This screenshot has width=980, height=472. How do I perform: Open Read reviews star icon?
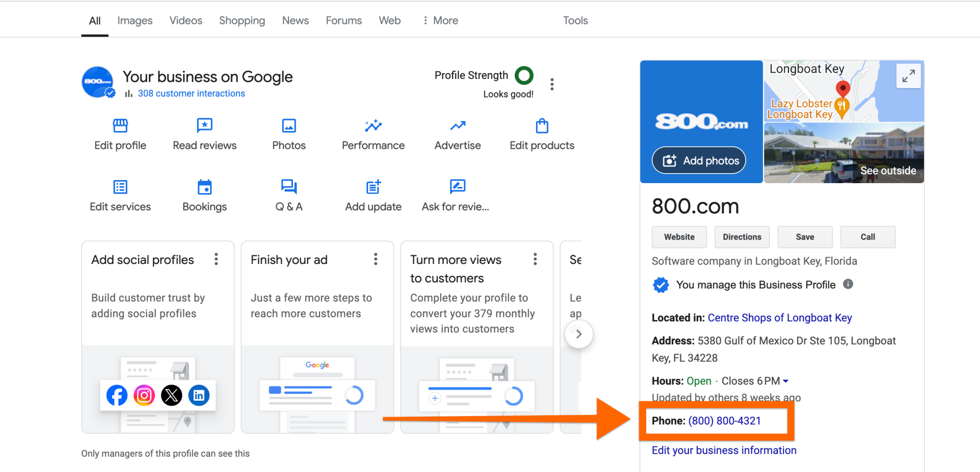(x=204, y=126)
